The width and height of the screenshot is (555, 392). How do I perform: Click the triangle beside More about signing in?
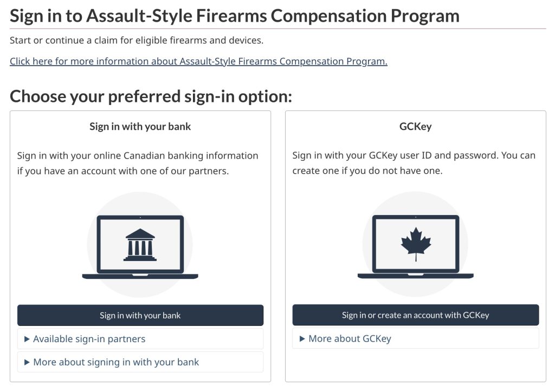(27, 362)
